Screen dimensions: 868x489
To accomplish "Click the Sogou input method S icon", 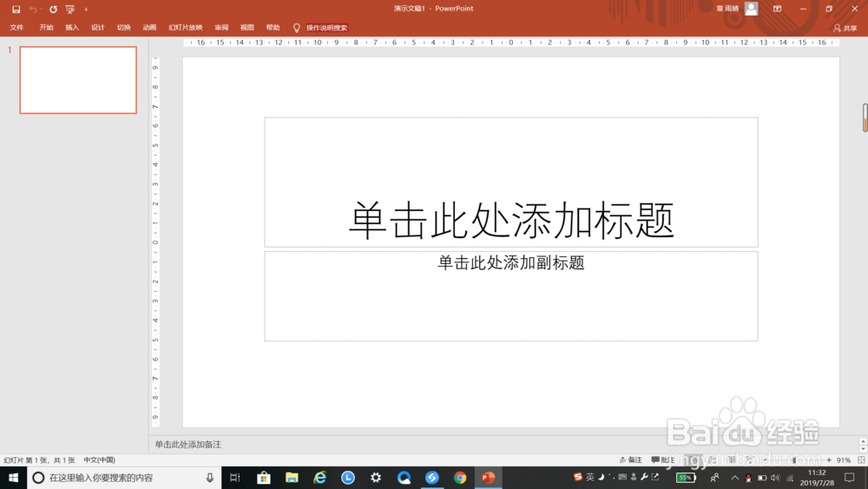I will click(578, 477).
